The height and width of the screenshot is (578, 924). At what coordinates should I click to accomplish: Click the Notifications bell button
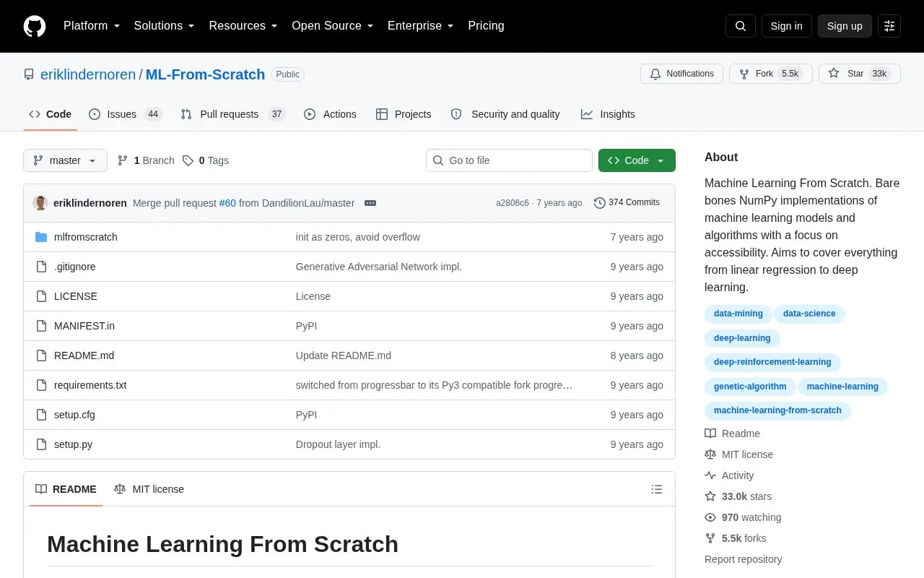(681, 74)
